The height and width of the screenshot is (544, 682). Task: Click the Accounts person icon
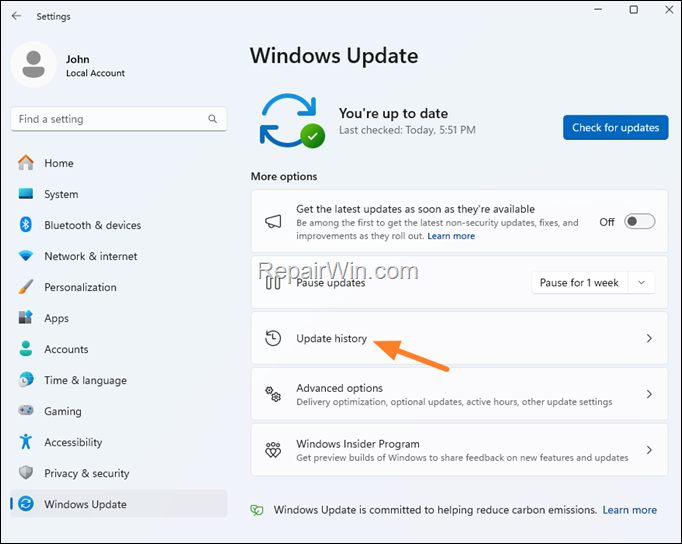point(26,349)
